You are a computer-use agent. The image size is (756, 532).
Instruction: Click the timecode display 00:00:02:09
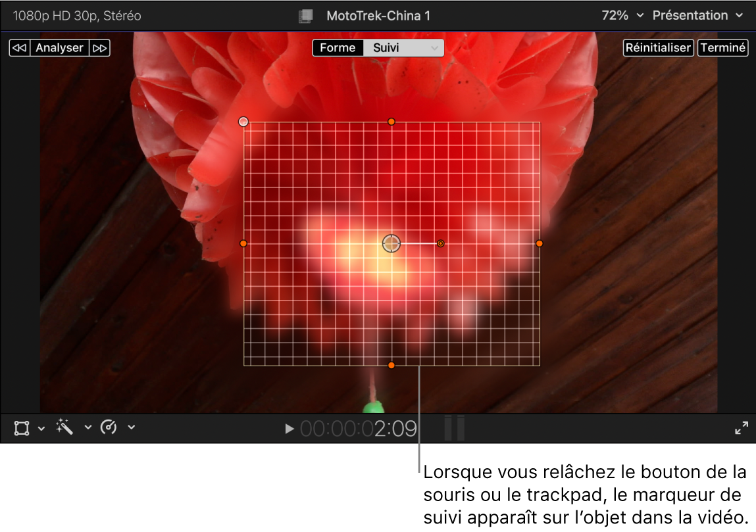pyautogui.click(x=358, y=428)
